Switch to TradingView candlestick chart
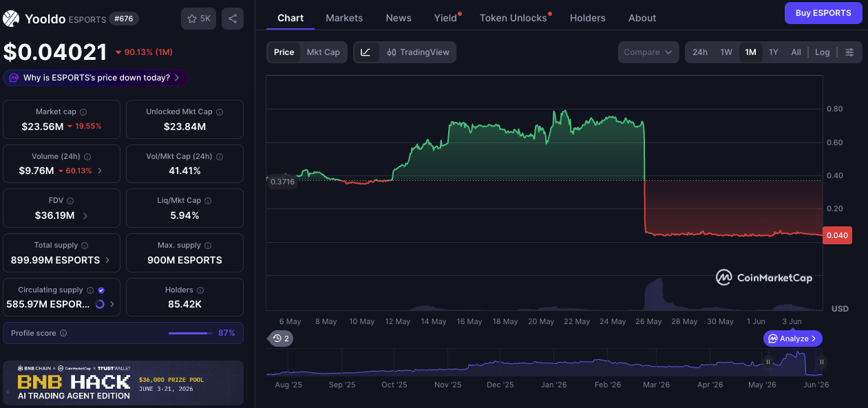The width and height of the screenshot is (868, 408). tap(418, 52)
